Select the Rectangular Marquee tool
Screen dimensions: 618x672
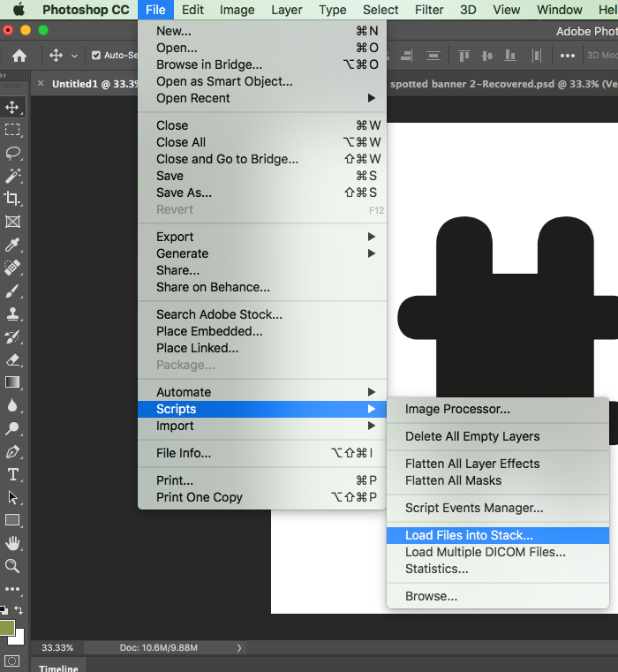(x=12, y=130)
